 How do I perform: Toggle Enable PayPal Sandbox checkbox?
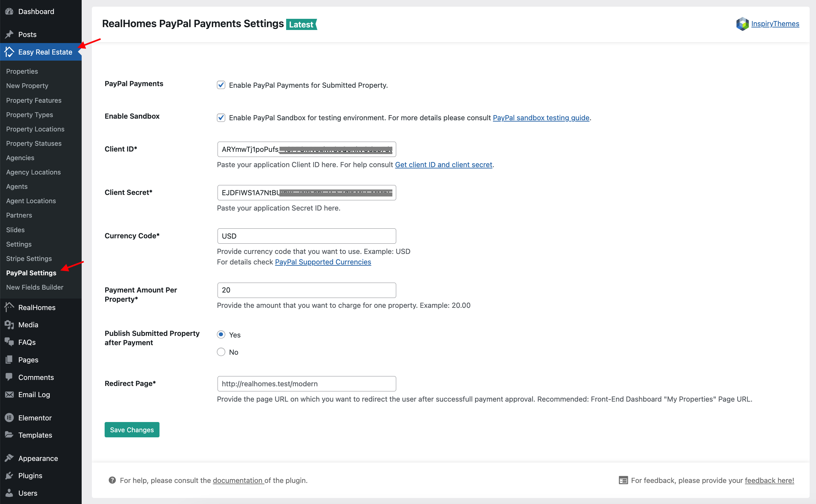pyautogui.click(x=221, y=118)
